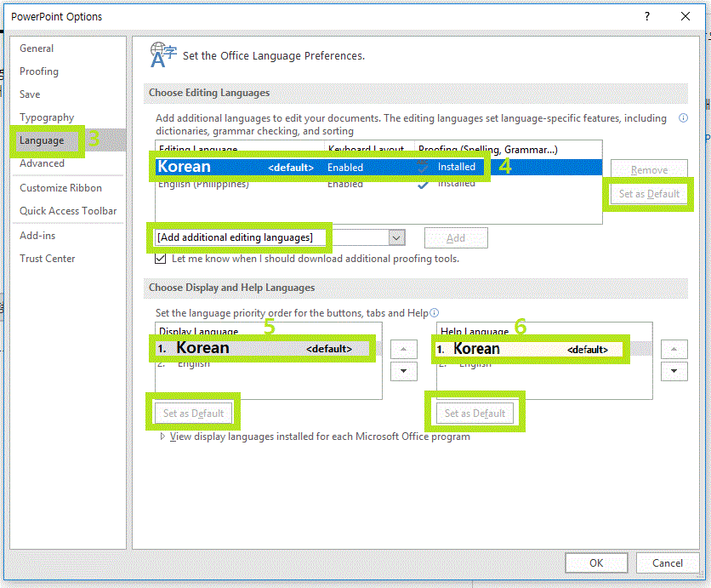Click Set as Default under Help Language
711x588 pixels.
(x=475, y=414)
